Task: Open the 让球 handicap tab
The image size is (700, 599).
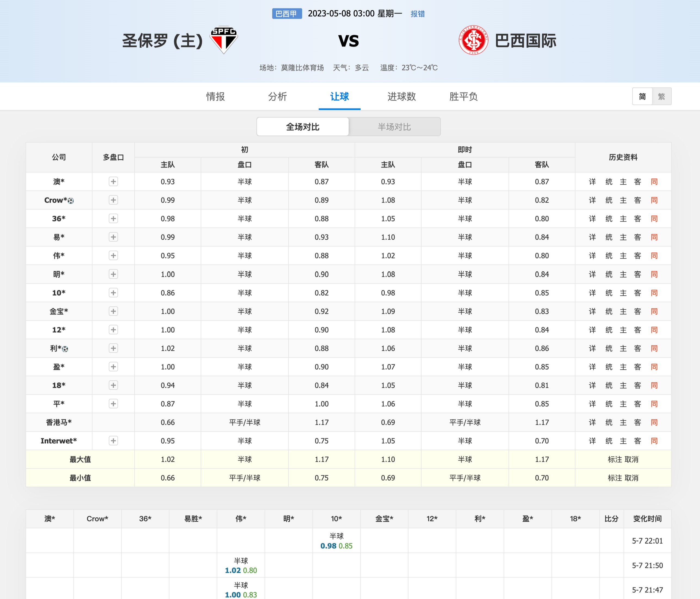Action: pos(339,97)
